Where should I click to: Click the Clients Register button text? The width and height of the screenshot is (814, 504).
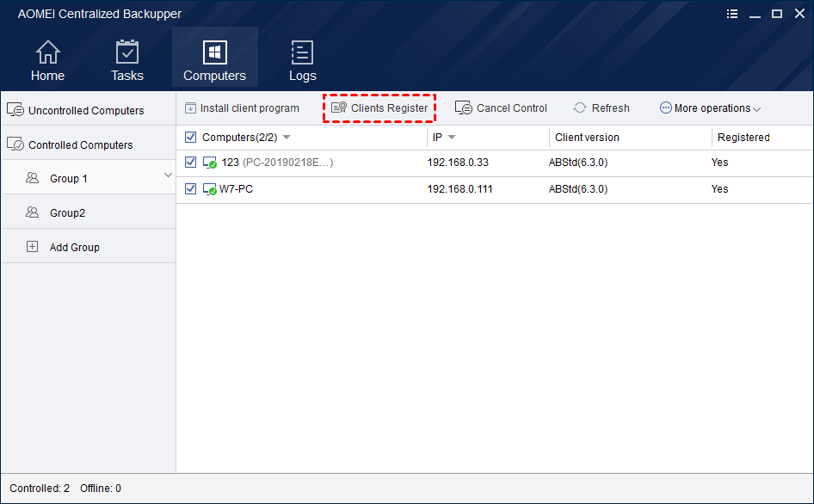click(389, 108)
